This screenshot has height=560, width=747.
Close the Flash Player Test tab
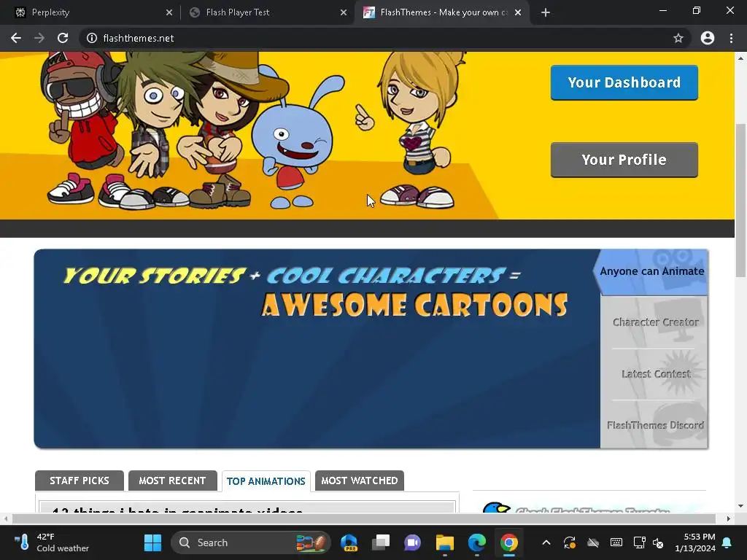pyautogui.click(x=344, y=12)
